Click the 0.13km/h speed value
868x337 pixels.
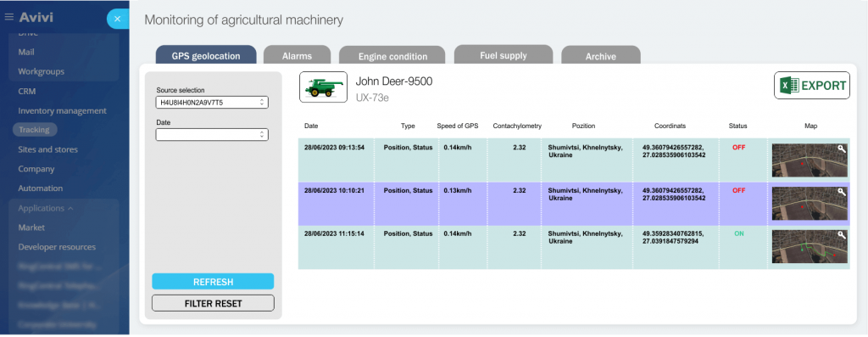point(457,191)
